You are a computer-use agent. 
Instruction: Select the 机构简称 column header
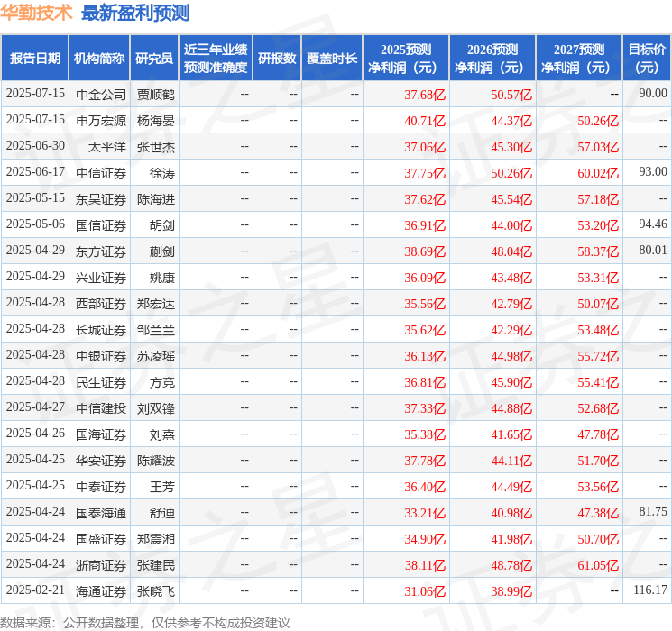coord(99,59)
